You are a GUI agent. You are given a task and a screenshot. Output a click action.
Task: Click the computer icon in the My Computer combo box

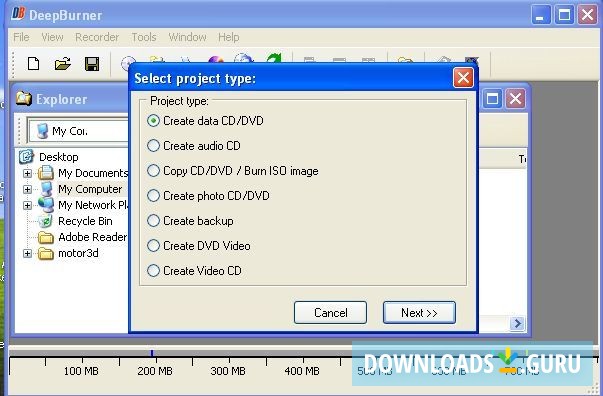click(42, 131)
